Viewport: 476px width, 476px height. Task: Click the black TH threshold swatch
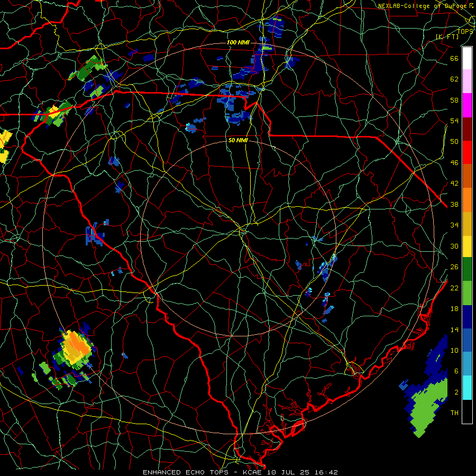point(467,411)
